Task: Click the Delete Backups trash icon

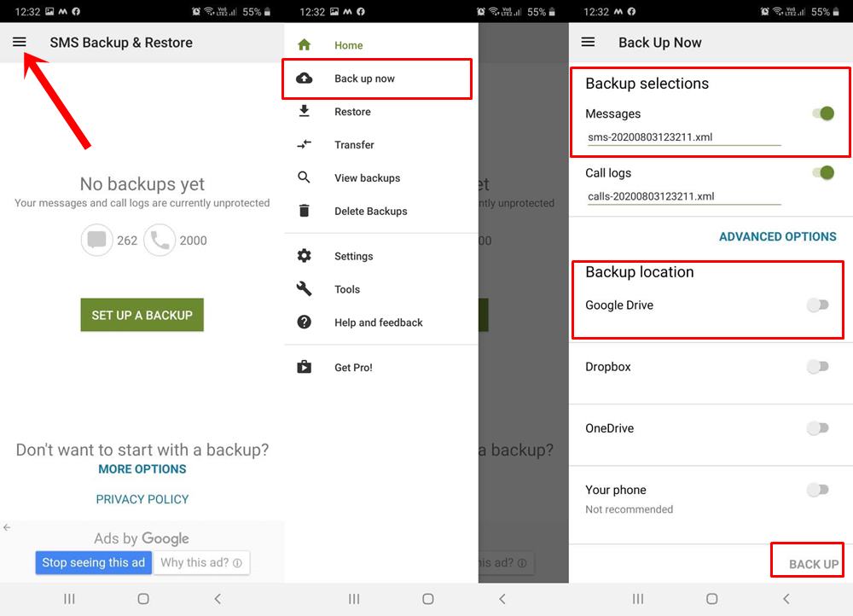Action: click(x=305, y=211)
